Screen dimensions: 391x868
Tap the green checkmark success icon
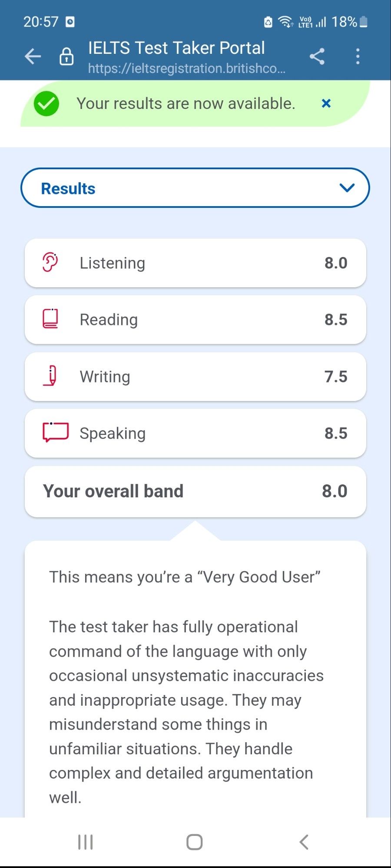46,104
